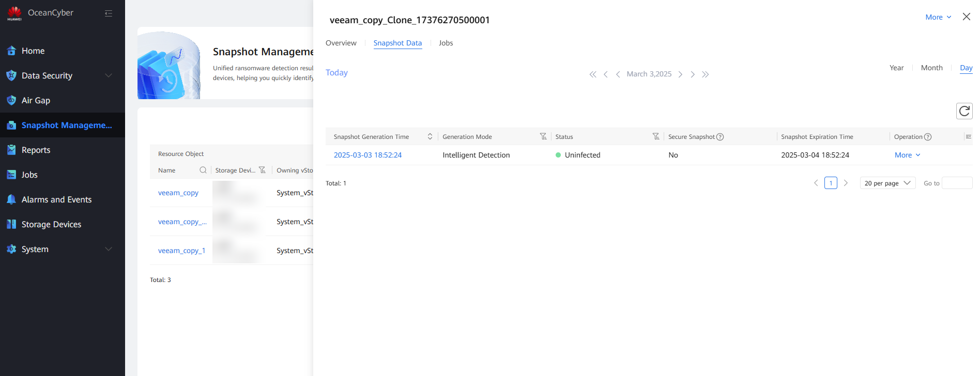
Task: Click the Today link
Action: coord(336,73)
